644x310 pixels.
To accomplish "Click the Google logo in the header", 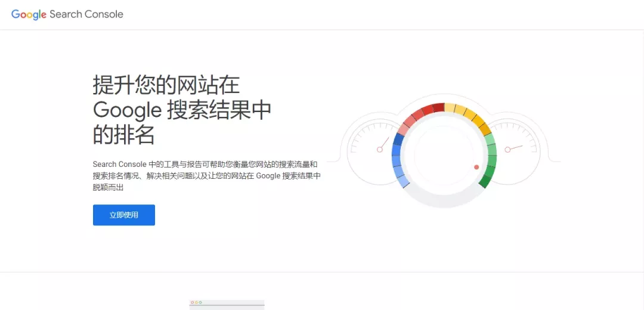I will [29, 14].
